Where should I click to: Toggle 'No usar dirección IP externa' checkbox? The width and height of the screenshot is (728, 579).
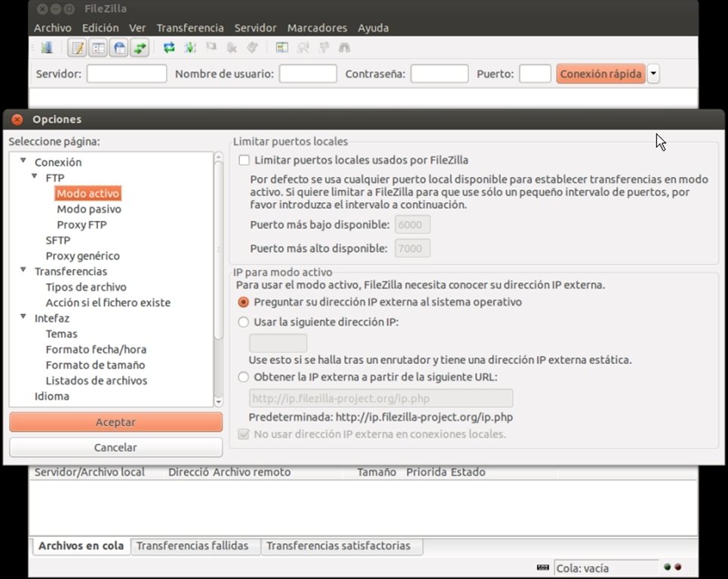243,433
